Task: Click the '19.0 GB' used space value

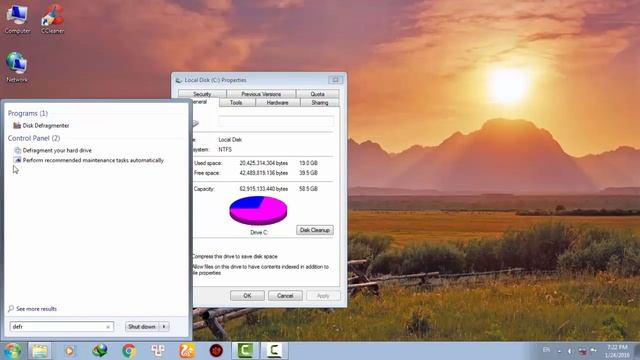Action: click(308, 163)
